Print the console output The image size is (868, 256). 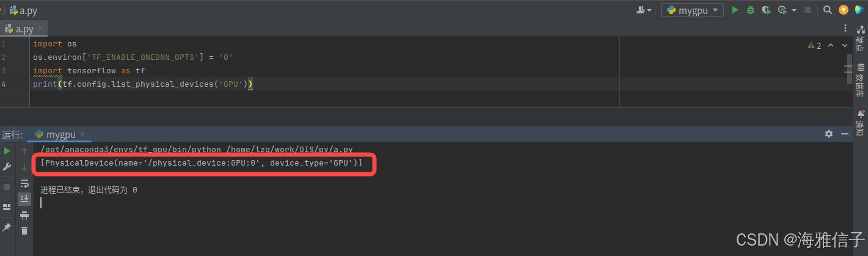pyautogui.click(x=24, y=215)
